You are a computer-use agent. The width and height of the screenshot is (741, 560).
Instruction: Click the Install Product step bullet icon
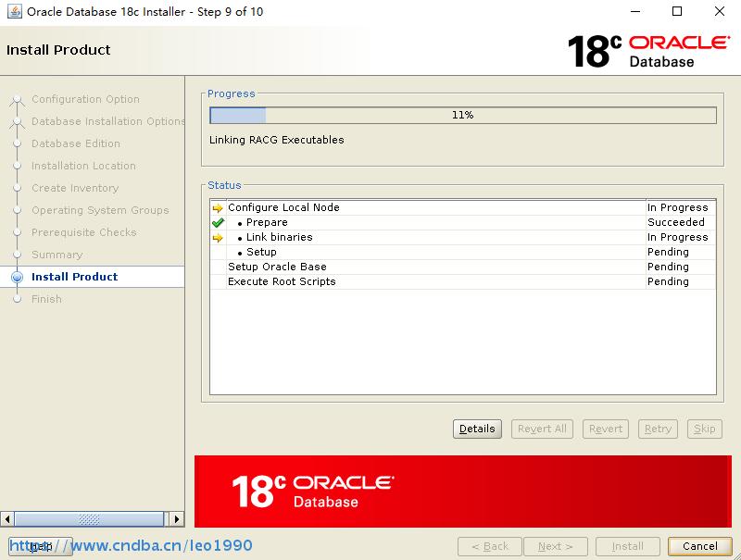click(x=17, y=277)
